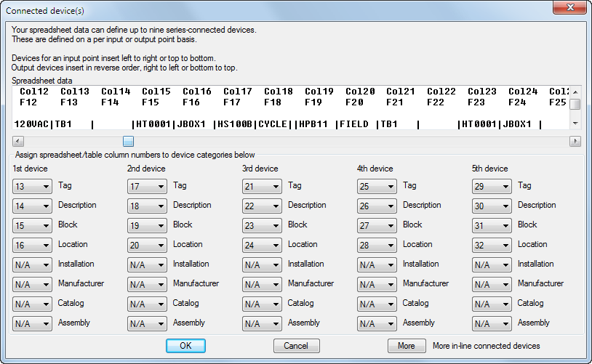Open the 2nd device Catalog dropdown
Viewport: 592px width, 364px height.
pos(147,304)
